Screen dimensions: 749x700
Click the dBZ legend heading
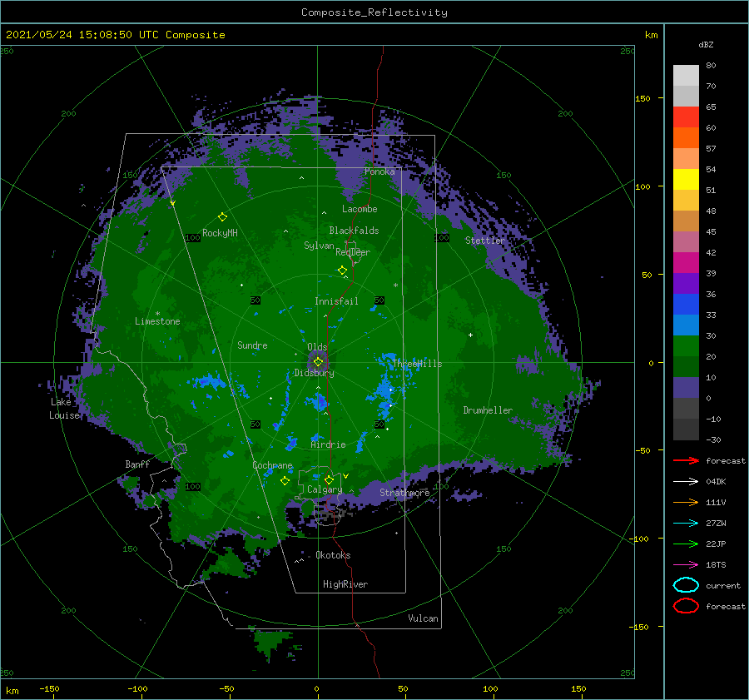(x=706, y=44)
